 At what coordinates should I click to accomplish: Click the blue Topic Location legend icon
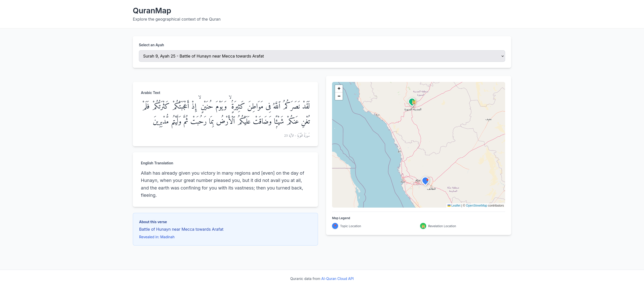(335, 226)
